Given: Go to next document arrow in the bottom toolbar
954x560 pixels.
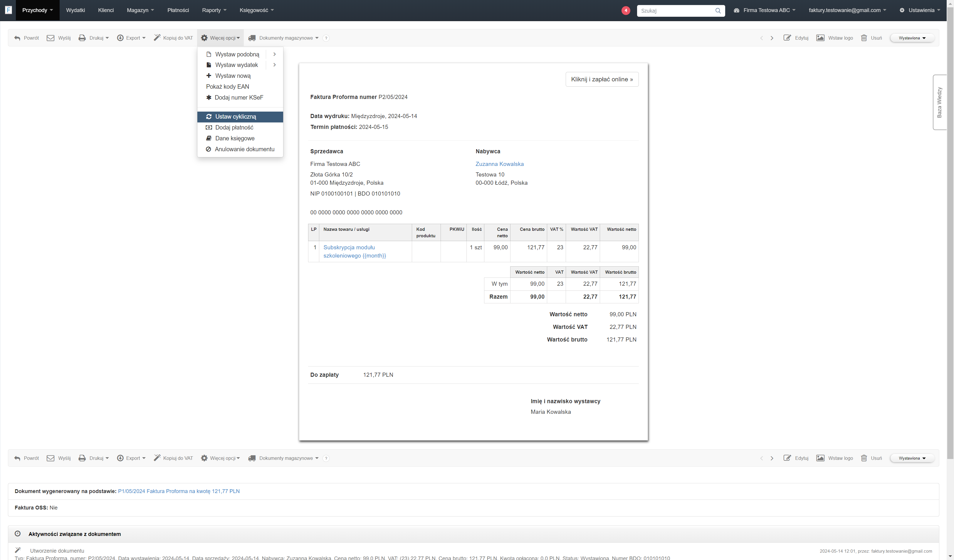Looking at the screenshot, I should [x=772, y=459].
